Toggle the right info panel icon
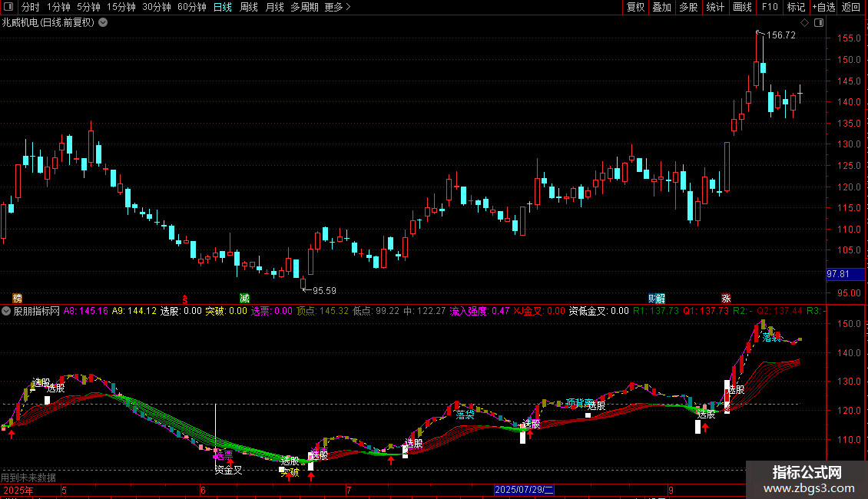Viewport: 868px width, 499px height. coord(819,23)
